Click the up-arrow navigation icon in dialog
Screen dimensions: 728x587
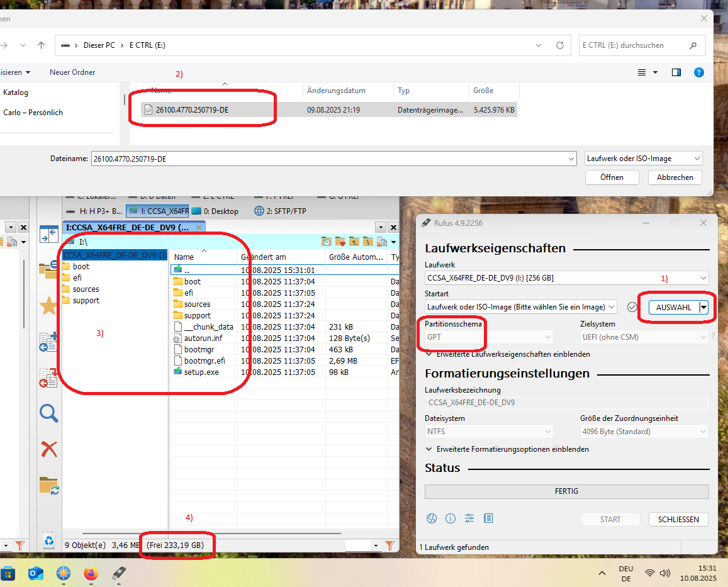tap(42, 45)
